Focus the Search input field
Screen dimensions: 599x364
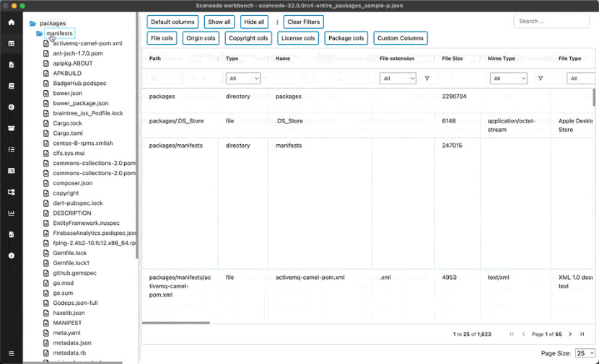pos(551,22)
